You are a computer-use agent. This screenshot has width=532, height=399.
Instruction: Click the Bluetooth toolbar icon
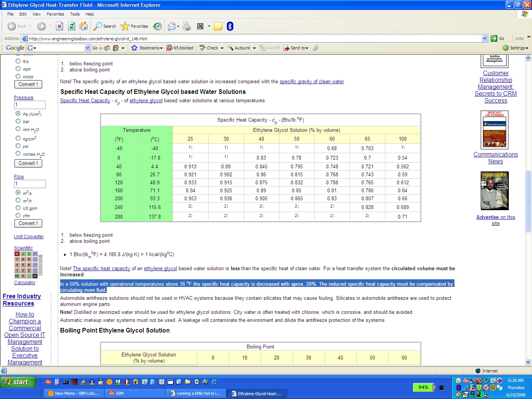pyautogui.click(x=230, y=26)
